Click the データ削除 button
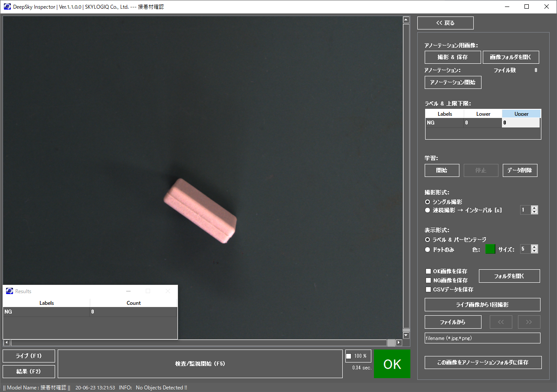This screenshot has width=557, height=392. 520,170
